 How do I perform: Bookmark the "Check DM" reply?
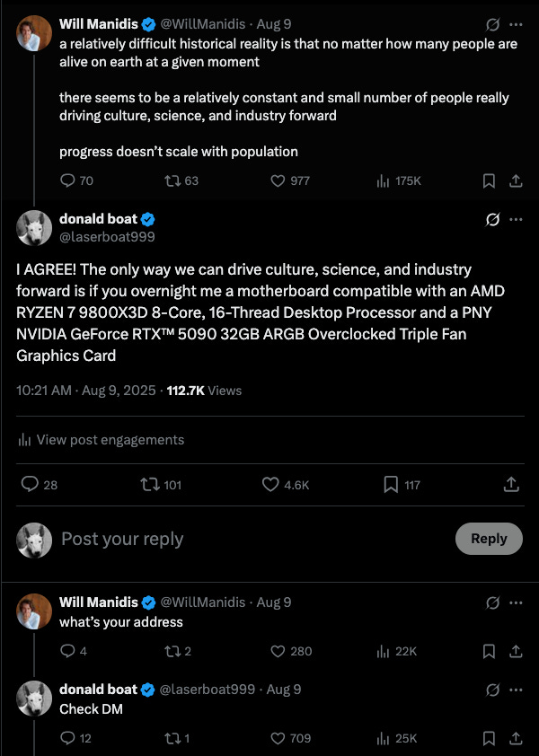coord(489,738)
